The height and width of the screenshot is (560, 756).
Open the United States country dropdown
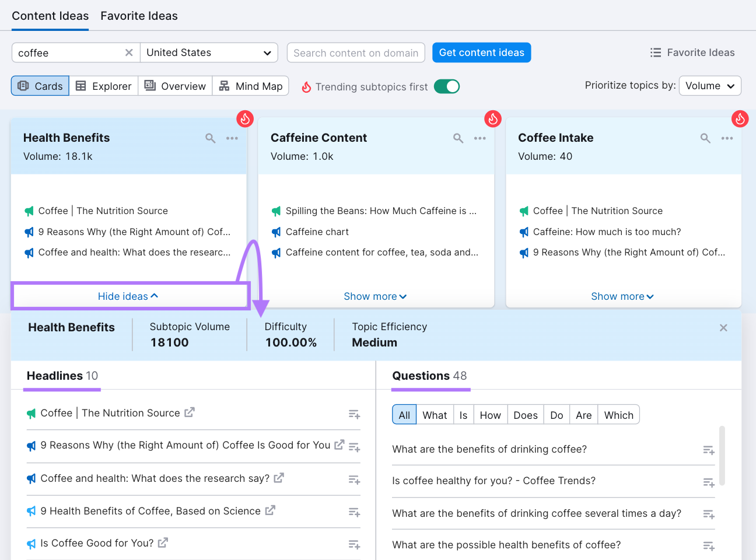pyautogui.click(x=209, y=52)
